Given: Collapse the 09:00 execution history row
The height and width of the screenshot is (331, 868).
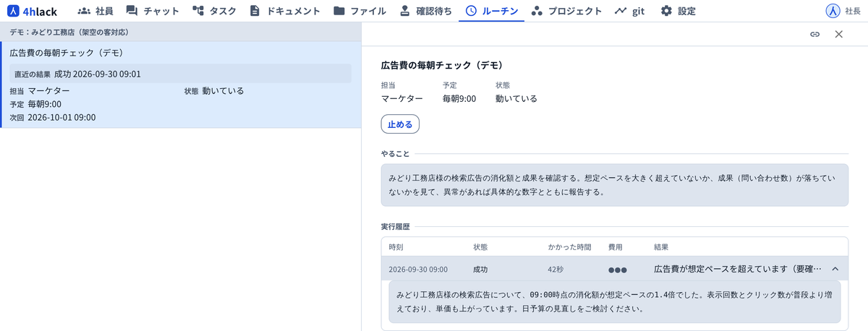Looking at the screenshot, I should (835, 269).
